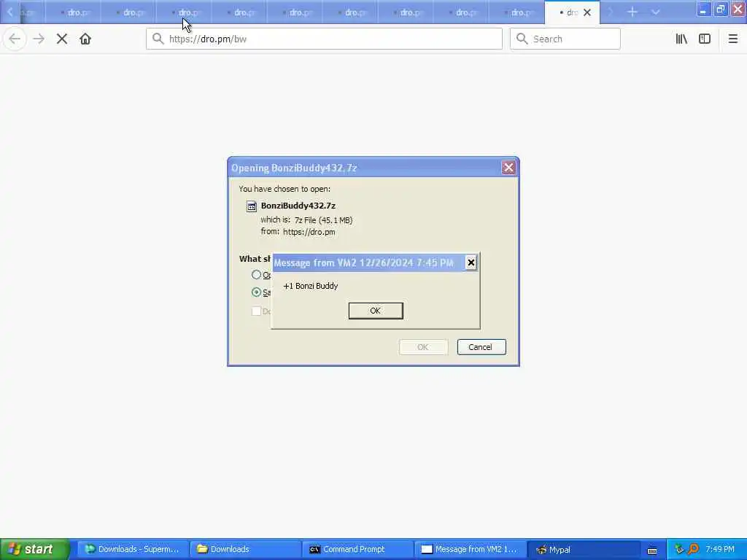Click the 7:49 PM clock
Viewport: 747px width, 560px height.
click(720, 549)
